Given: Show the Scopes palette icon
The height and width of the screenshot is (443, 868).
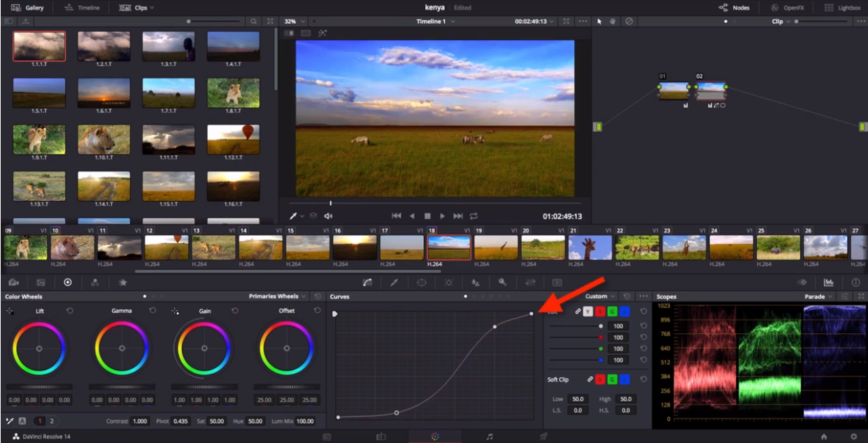Looking at the screenshot, I should point(829,282).
